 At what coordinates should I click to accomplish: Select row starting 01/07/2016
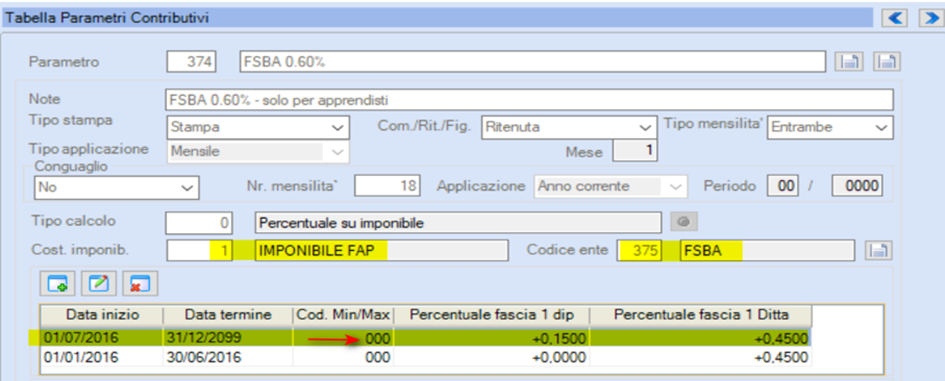pos(426,338)
